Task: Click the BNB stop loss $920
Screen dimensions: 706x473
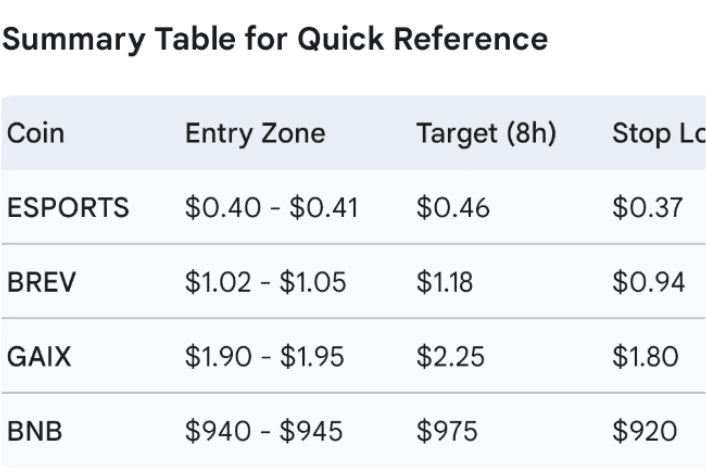Action: click(645, 432)
